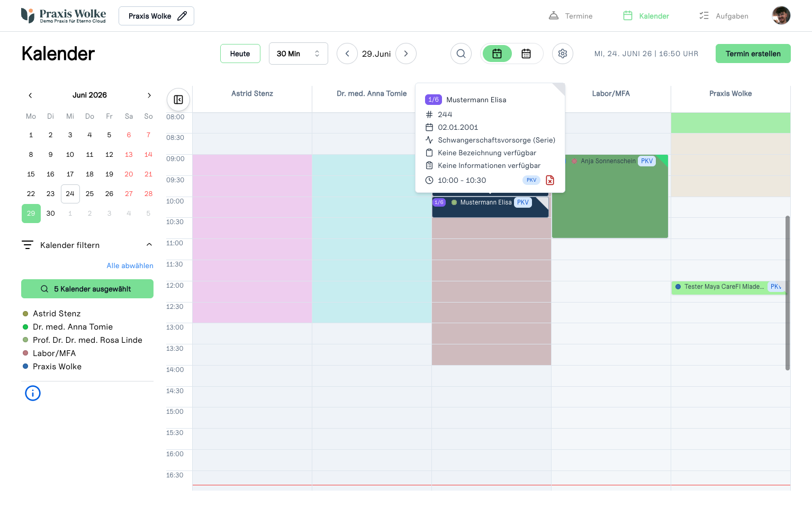
Task: Click the Heute button
Action: [240, 54]
